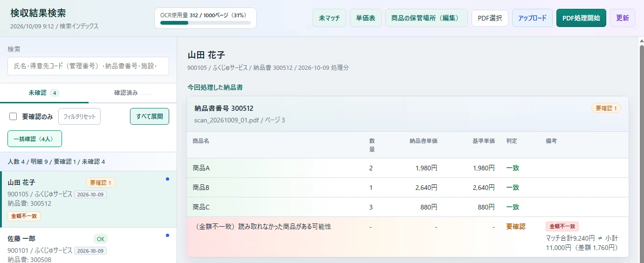The height and width of the screenshot is (263, 644).
Task: Click the OK badge on 佐藤 一郎
Action: point(100,239)
